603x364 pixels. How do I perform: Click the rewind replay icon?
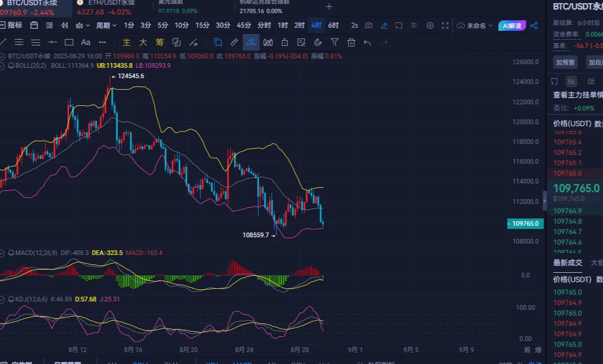(x=65, y=26)
